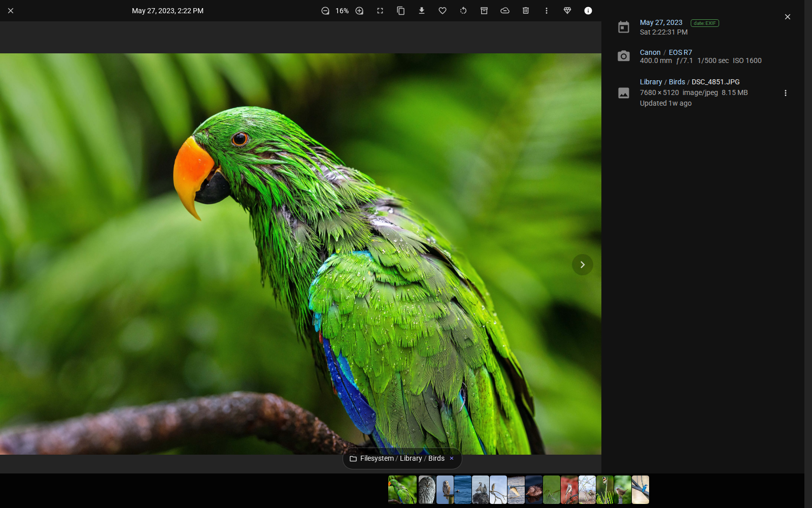Download the photo
The width and height of the screenshot is (812, 508).
pyautogui.click(x=422, y=11)
